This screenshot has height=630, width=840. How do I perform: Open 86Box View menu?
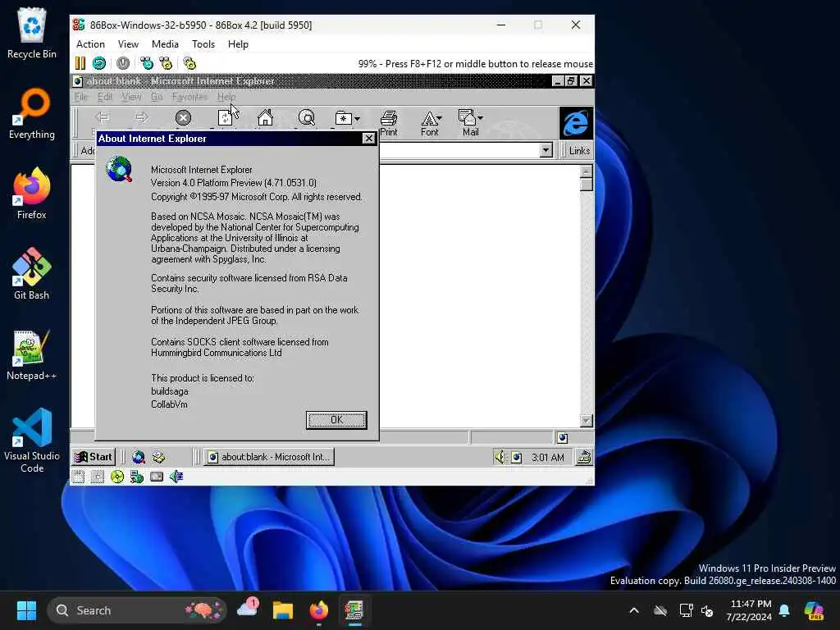(x=128, y=44)
